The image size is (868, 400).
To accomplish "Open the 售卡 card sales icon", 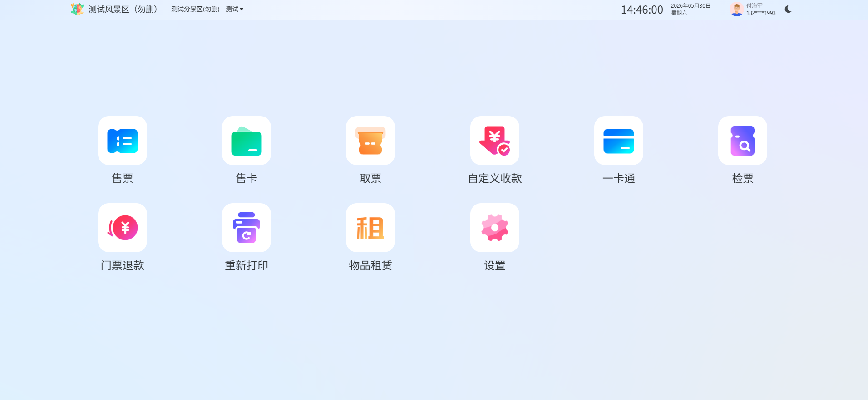I will [x=247, y=141].
